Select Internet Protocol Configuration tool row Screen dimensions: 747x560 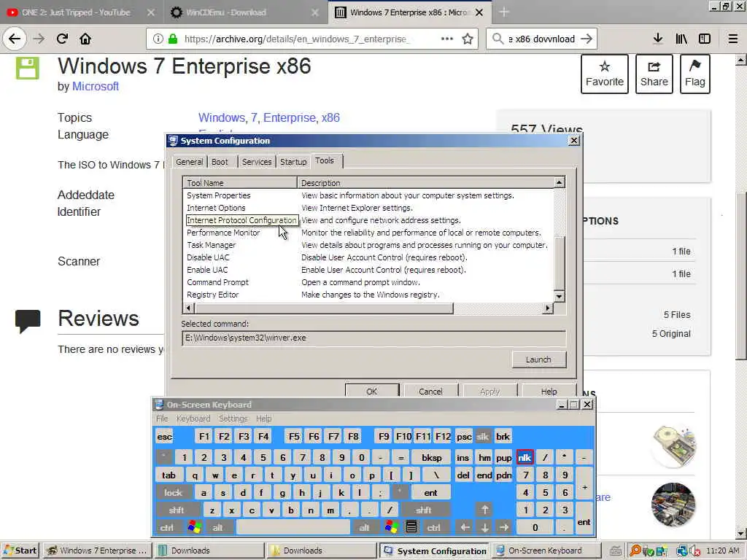tap(368, 220)
